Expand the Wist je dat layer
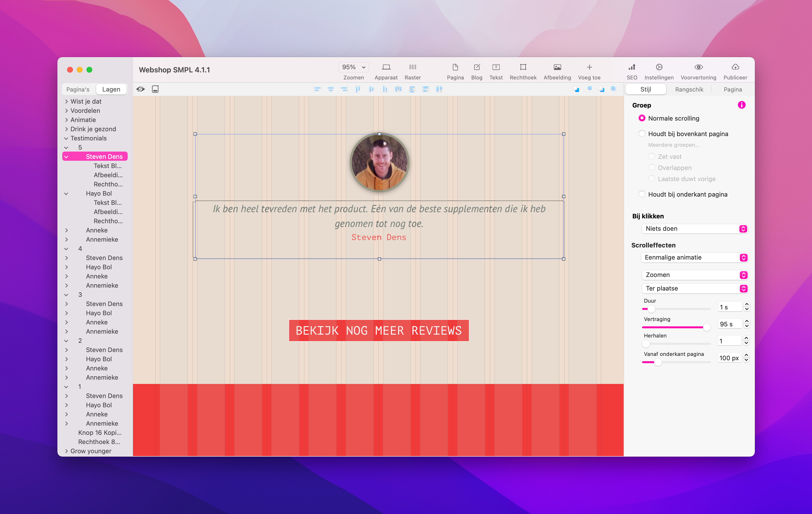The image size is (812, 514). pyautogui.click(x=66, y=101)
